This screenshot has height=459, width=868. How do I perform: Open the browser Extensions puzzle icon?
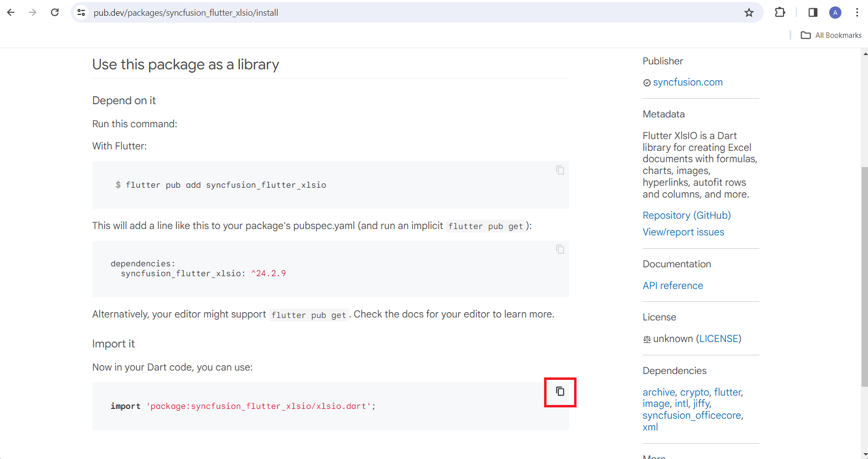[x=780, y=13]
